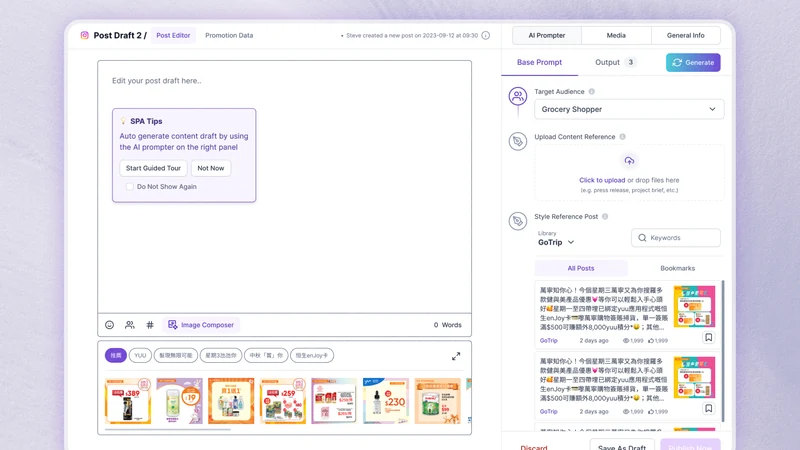Image resolution: width=800 pixels, height=450 pixels.
Task: Dismiss SPA Tips with Not Now
Action: point(211,168)
